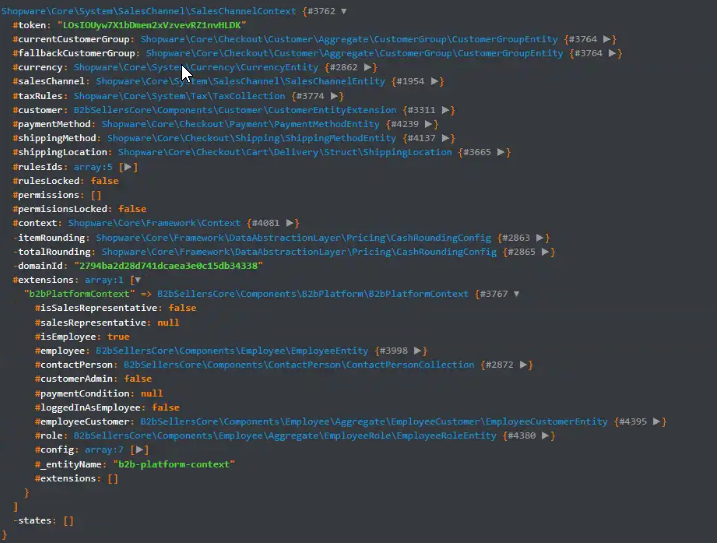Viewport: 717px width, 543px height.
Task: Expand the customer CustomerEntityExtension arrow
Action: pos(449,110)
